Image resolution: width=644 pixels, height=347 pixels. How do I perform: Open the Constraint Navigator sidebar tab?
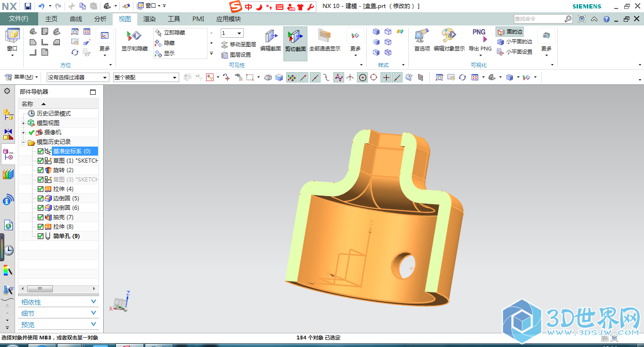(8, 134)
